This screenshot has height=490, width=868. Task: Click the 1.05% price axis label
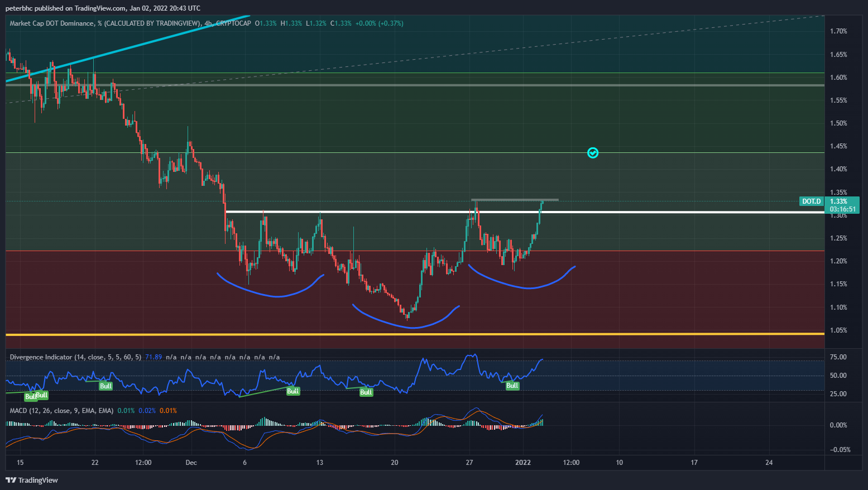[838, 330]
